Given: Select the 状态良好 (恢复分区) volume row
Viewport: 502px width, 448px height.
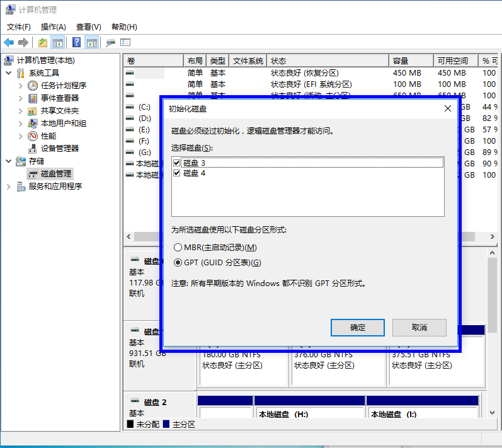Looking at the screenshot, I should (311, 73).
